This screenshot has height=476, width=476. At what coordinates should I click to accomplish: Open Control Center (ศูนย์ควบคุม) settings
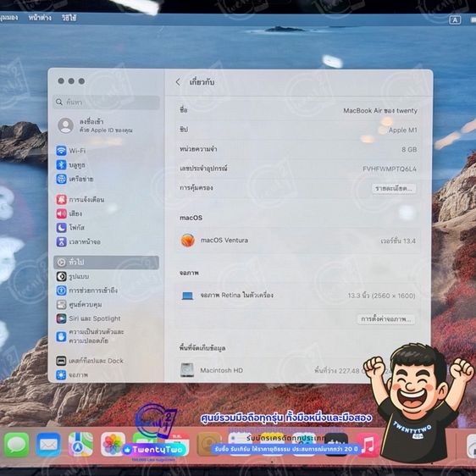point(79,304)
